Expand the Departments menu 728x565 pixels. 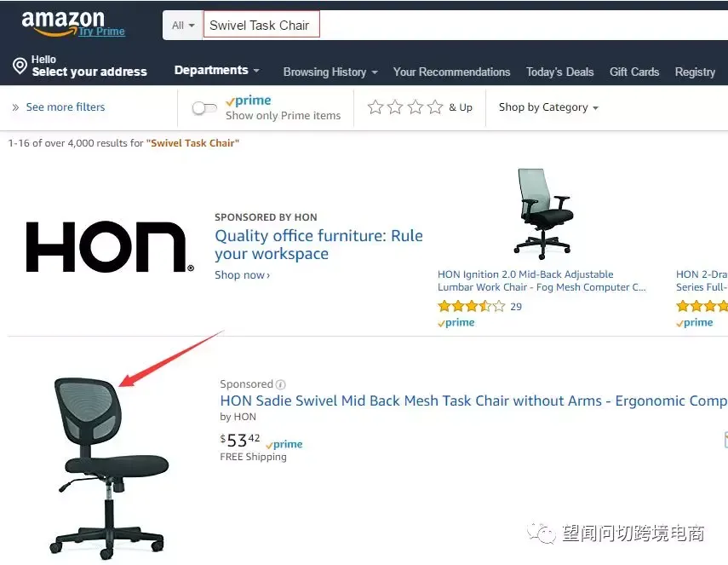pyautogui.click(x=216, y=70)
